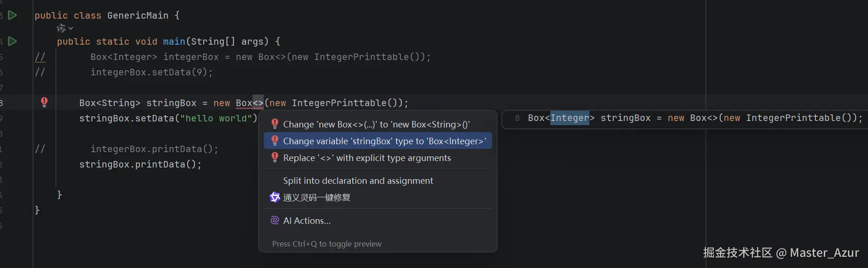Click the run icon beside main method
This screenshot has width=868, height=268.
(13, 41)
